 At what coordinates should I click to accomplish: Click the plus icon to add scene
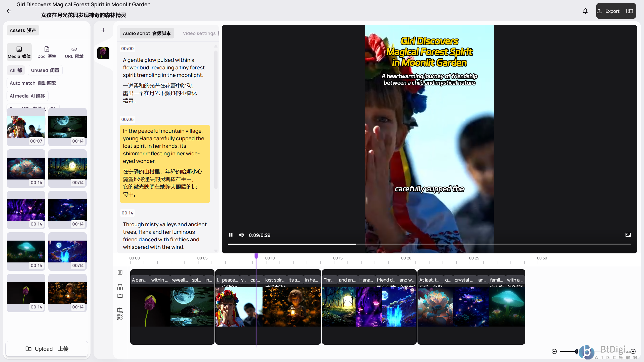click(x=103, y=30)
